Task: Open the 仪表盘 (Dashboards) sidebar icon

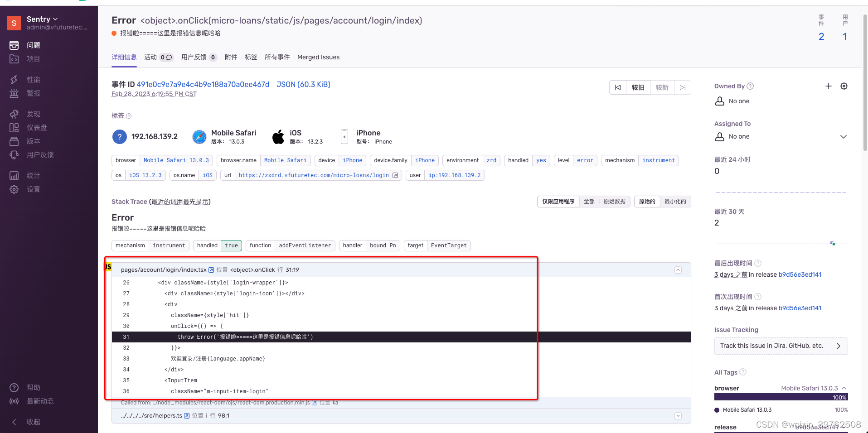Action: pyautogui.click(x=14, y=127)
